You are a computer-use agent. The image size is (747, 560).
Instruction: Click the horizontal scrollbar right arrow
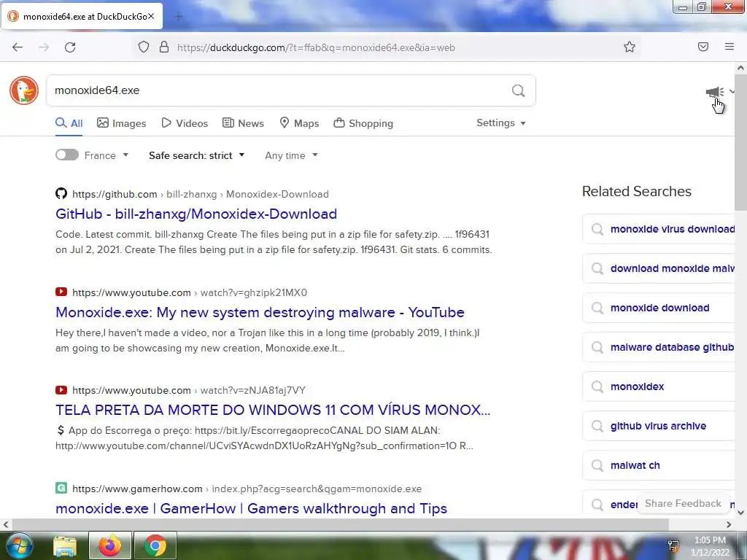coord(729,524)
